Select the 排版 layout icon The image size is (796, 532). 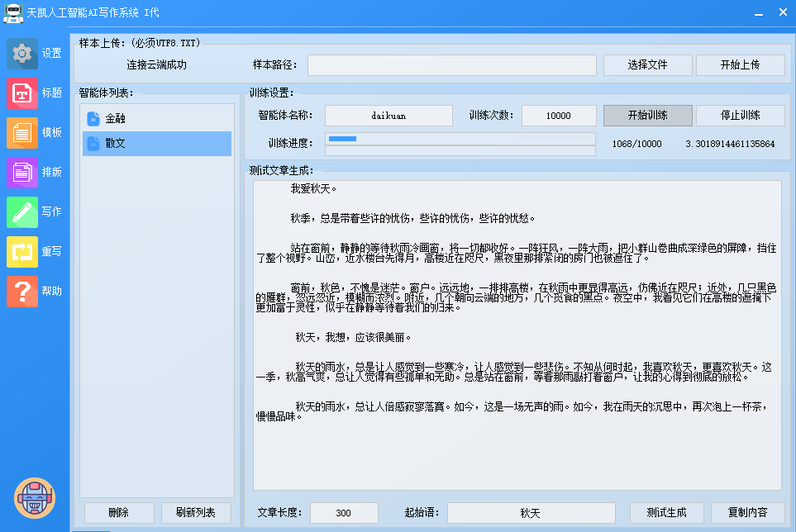[x=22, y=172]
